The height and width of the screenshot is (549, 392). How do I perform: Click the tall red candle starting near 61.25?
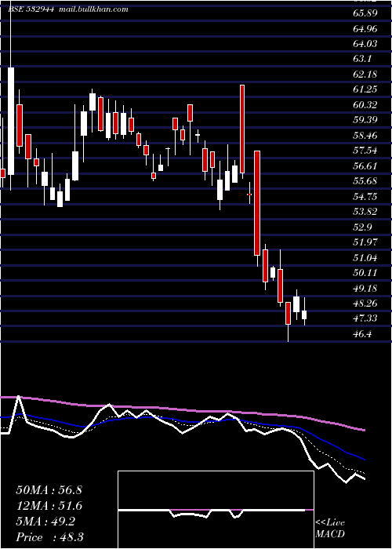click(x=241, y=129)
